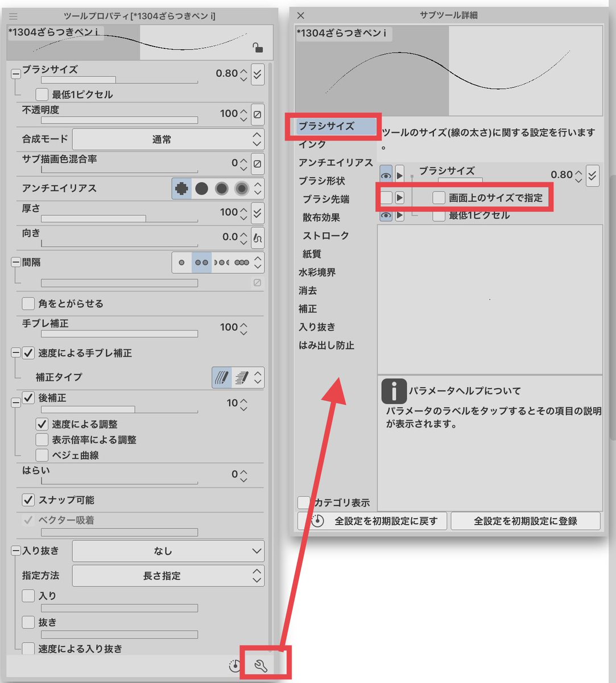The width and height of the screenshot is (616, 683).
Task: Enable the 画面上のサイズで指定 checkbox
Action: tap(439, 197)
